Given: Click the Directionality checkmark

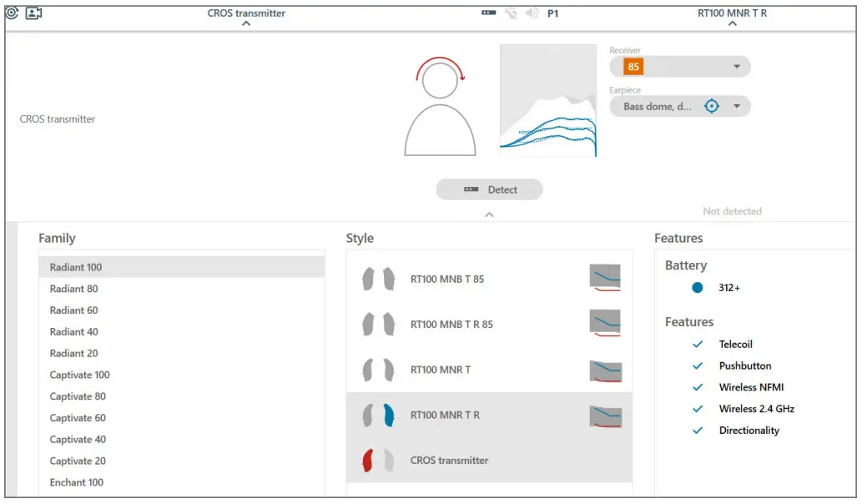Looking at the screenshot, I should point(698,431).
